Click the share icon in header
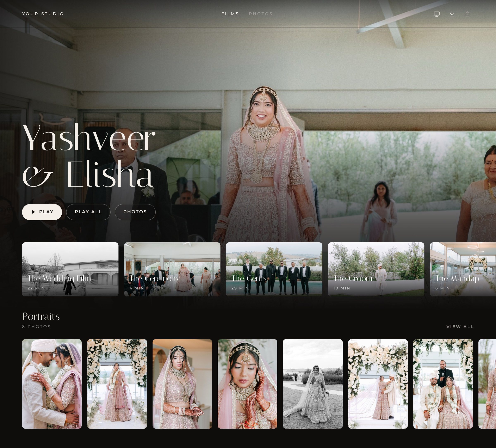This screenshot has width=496, height=448. point(467,14)
